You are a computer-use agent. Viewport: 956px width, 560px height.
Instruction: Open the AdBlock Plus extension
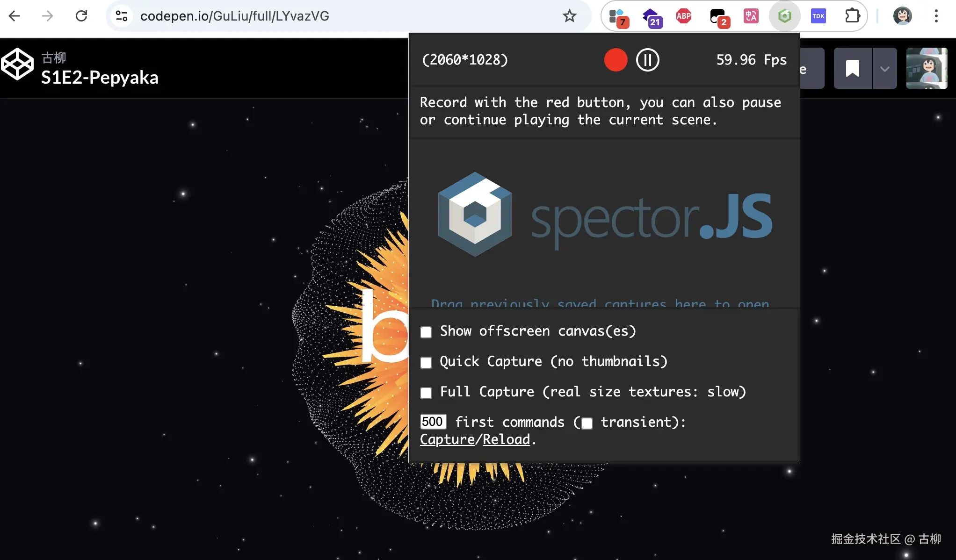683,16
